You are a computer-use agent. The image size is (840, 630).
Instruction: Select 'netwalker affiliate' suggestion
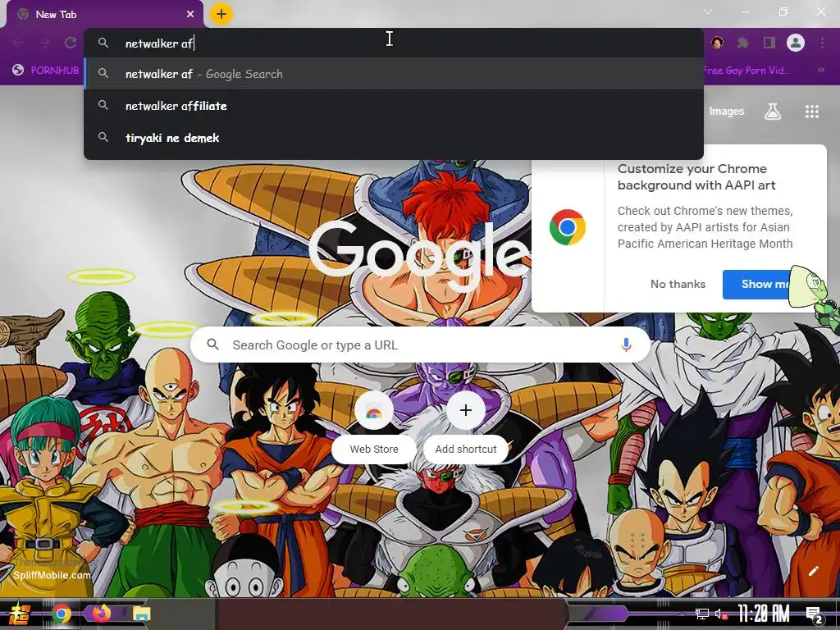click(394, 106)
